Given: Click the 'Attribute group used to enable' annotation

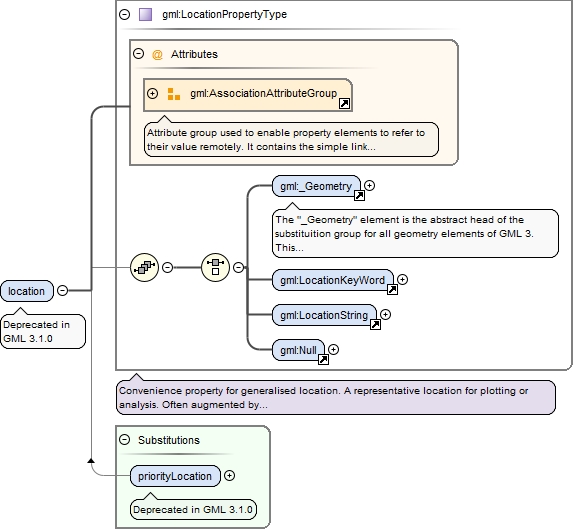Looking at the screenshot, I should (x=291, y=139).
